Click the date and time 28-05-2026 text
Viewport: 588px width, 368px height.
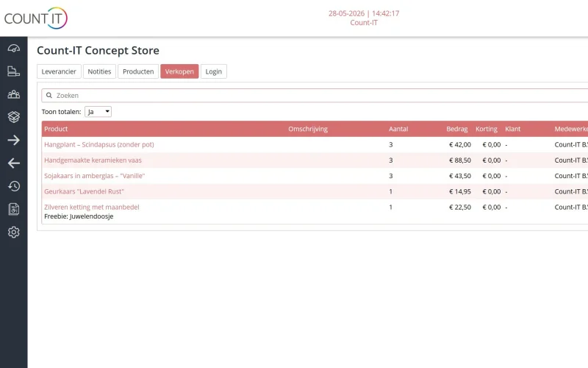pyautogui.click(x=364, y=13)
